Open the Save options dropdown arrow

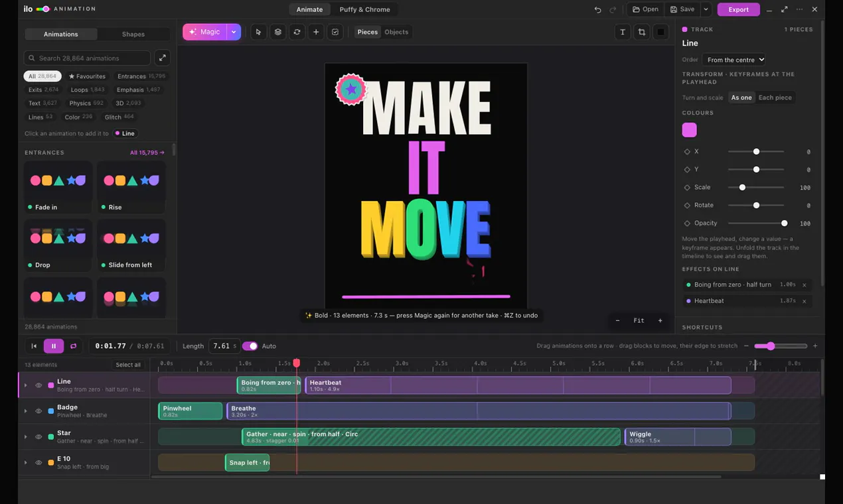point(706,9)
